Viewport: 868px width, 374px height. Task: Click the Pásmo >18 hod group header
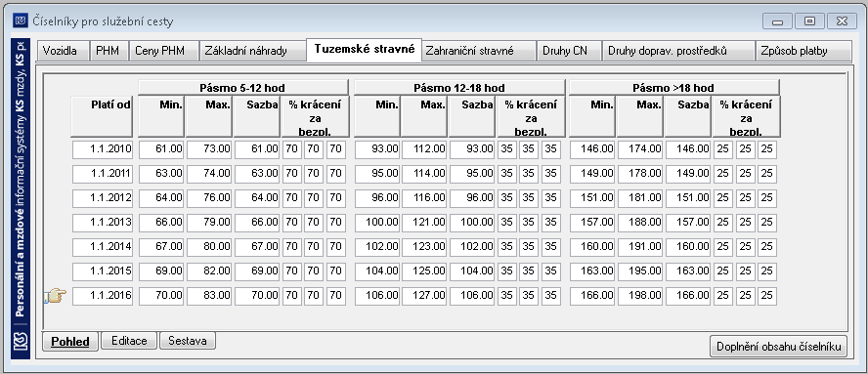click(674, 88)
